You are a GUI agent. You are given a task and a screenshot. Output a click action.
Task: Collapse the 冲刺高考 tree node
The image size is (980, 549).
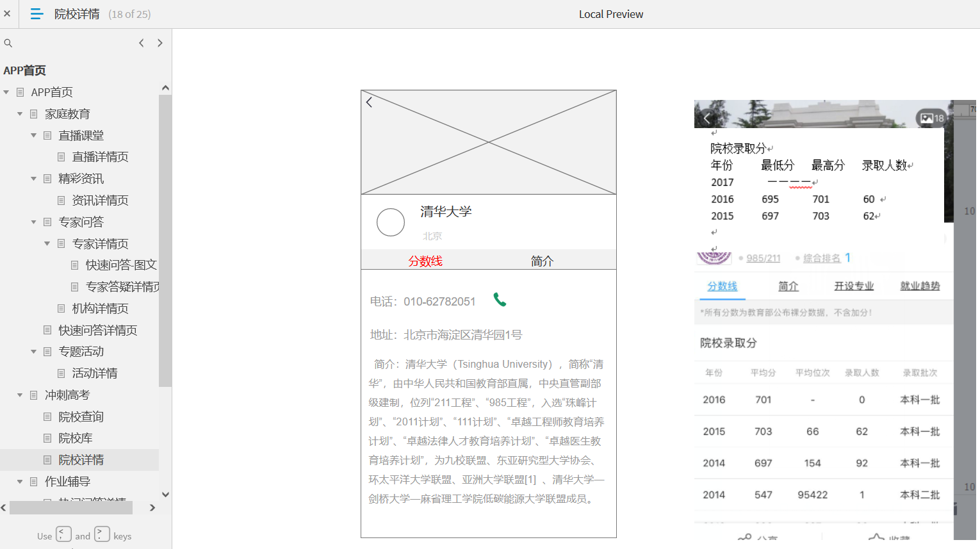pos(20,395)
